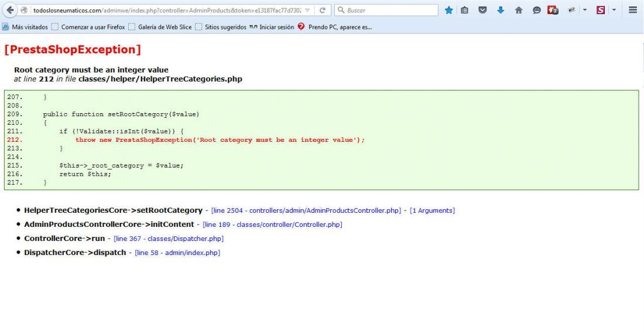Open the downloads arrow icon
The height and width of the screenshot is (333, 644).
(x=500, y=11)
